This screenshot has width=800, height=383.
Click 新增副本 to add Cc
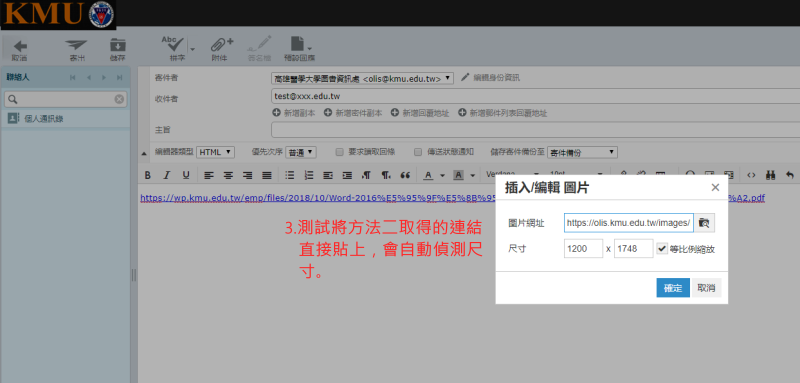coord(294,113)
